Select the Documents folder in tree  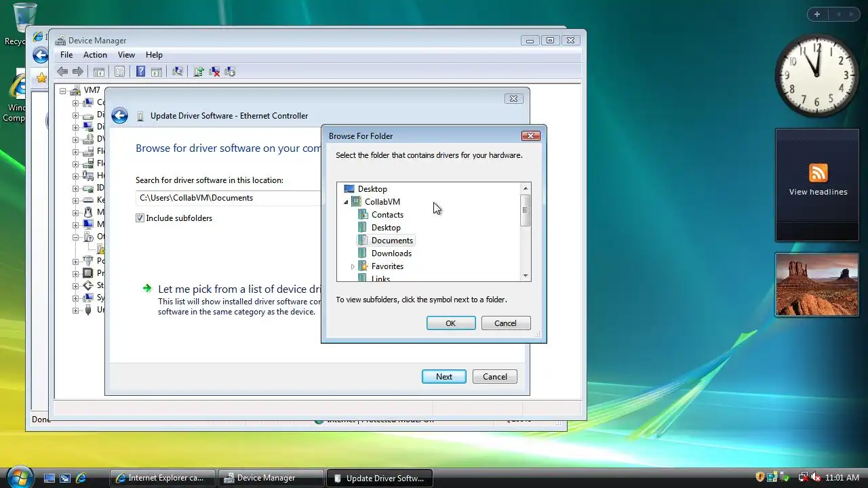pos(392,241)
